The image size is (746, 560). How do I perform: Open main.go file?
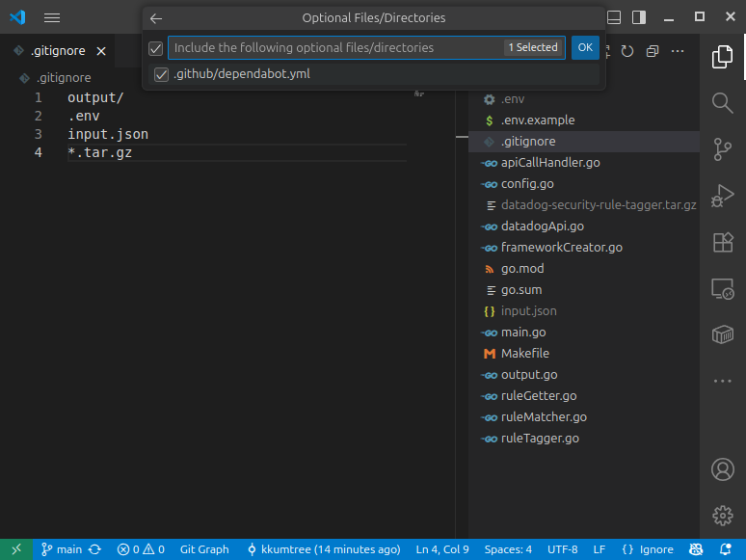[x=584, y=333]
